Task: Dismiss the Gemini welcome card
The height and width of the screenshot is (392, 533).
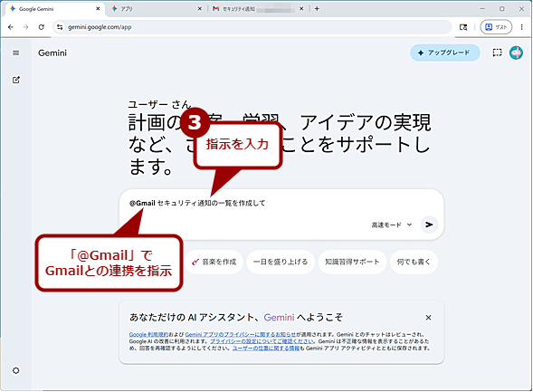Action: [x=428, y=318]
